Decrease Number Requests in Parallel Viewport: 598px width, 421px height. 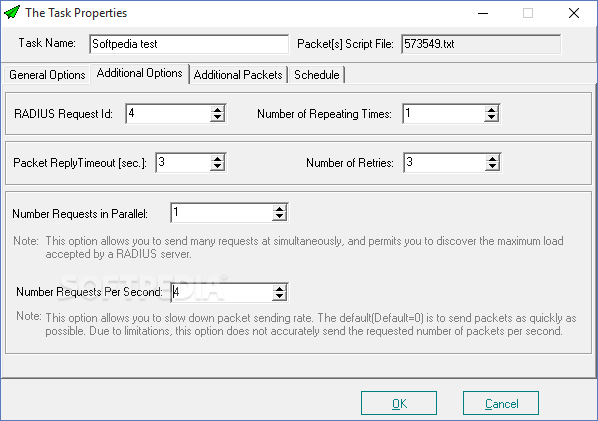click(280, 217)
